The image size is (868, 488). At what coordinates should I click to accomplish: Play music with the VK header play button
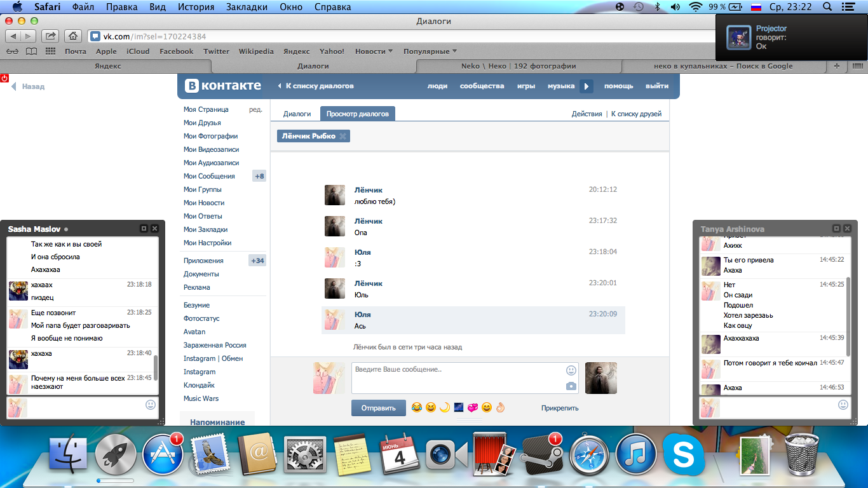coord(586,86)
